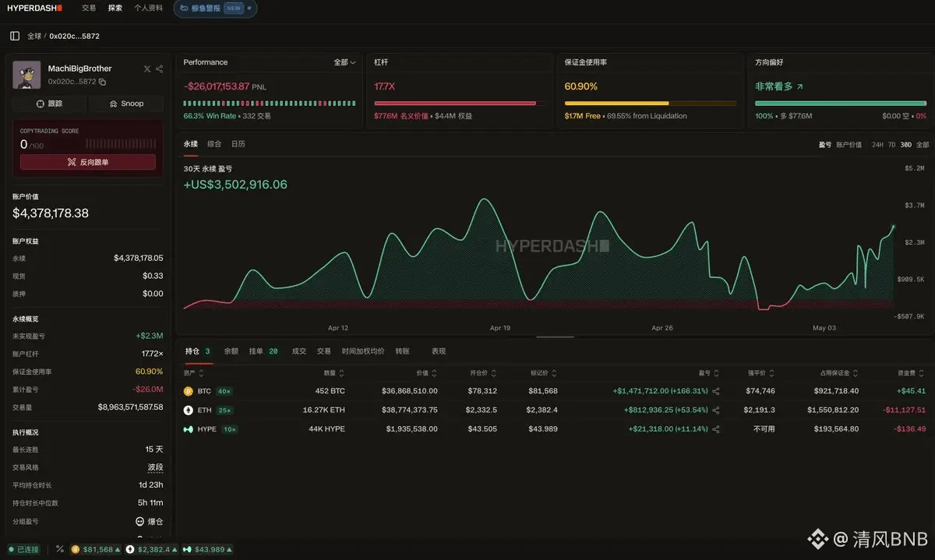The width and height of the screenshot is (935, 560).
Task: Click the BTC coin icon in positions
Action: point(188,391)
